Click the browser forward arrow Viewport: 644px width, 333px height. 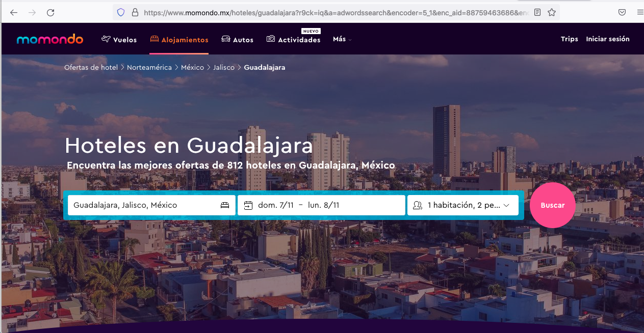[32, 12]
